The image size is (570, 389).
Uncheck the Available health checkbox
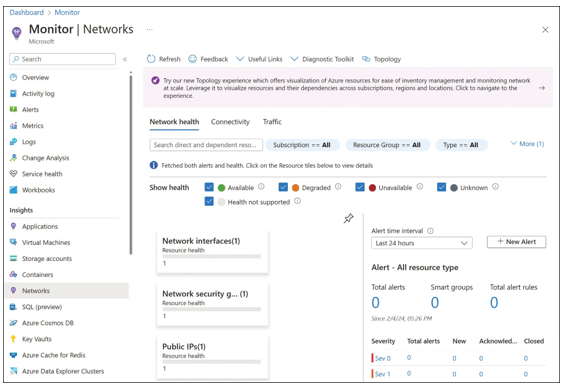pos(209,187)
